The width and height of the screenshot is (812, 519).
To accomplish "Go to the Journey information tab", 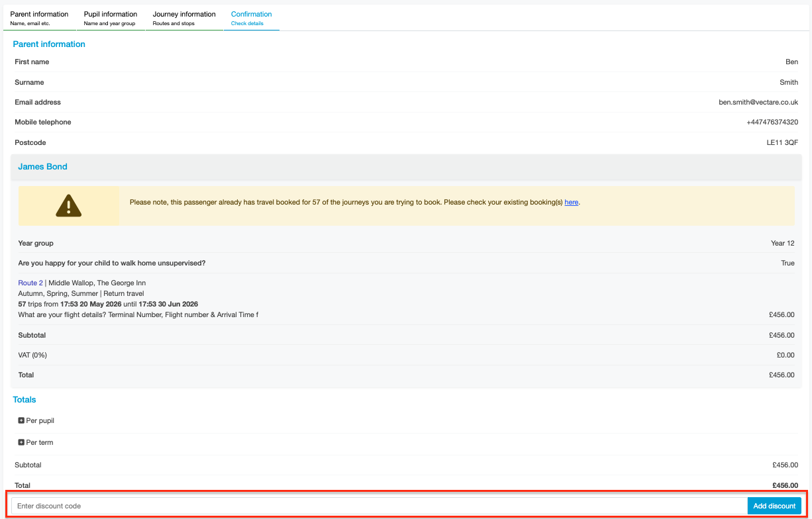I will pyautogui.click(x=184, y=18).
